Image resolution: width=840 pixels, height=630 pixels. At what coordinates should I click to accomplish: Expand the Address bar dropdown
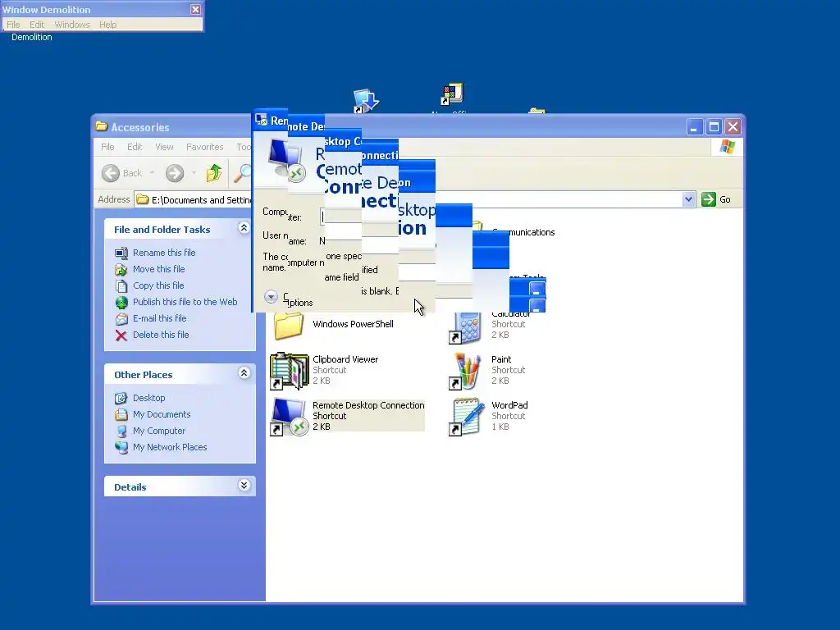(x=688, y=199)
